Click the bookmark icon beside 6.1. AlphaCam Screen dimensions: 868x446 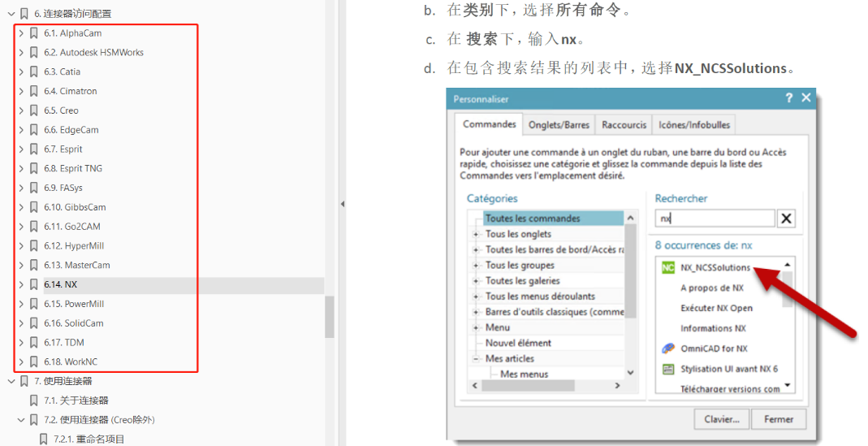point(34,33)
